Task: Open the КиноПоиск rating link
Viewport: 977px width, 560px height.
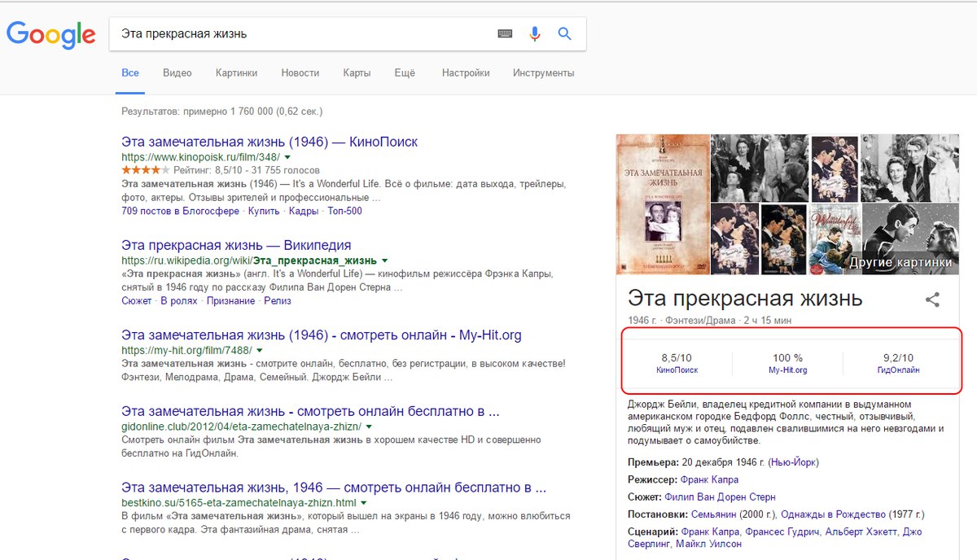Action: 677,370
